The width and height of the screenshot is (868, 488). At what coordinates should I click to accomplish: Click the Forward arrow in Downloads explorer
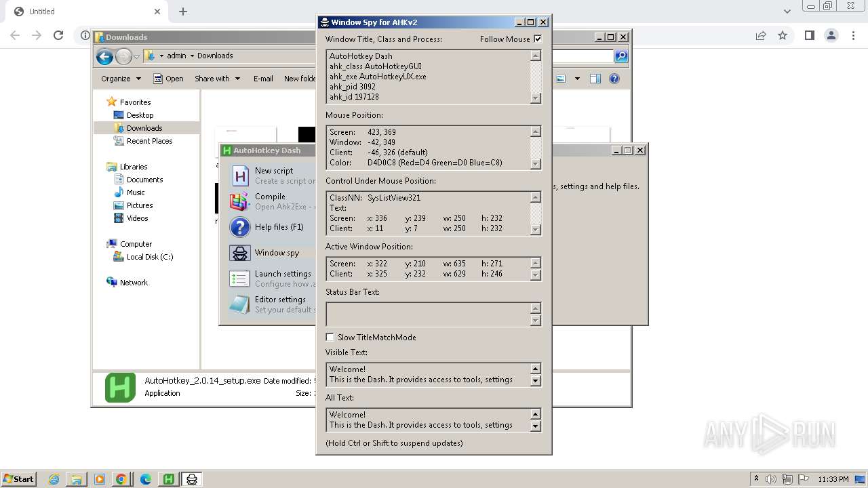123,56
